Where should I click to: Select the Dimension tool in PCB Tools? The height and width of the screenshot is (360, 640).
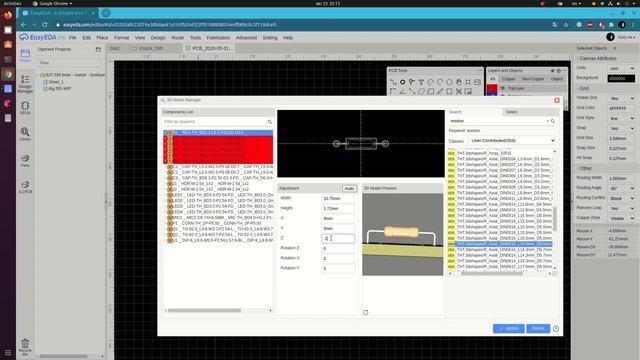point(440,91)
